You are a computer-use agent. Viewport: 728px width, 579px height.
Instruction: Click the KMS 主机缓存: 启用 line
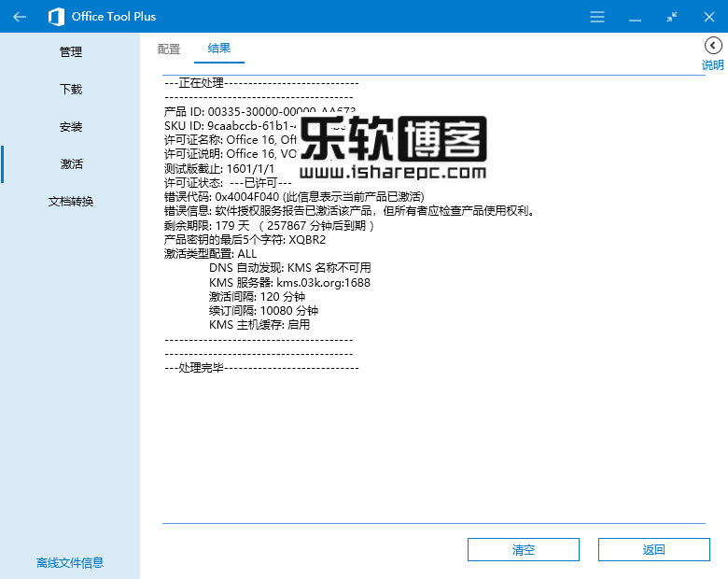259,324
